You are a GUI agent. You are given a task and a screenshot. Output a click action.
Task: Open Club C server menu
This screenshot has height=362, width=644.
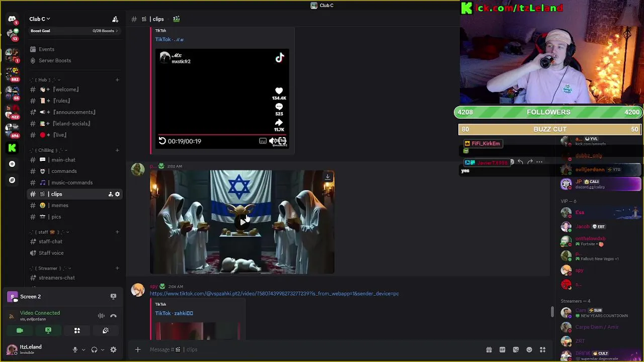click(x=40, y=19)
